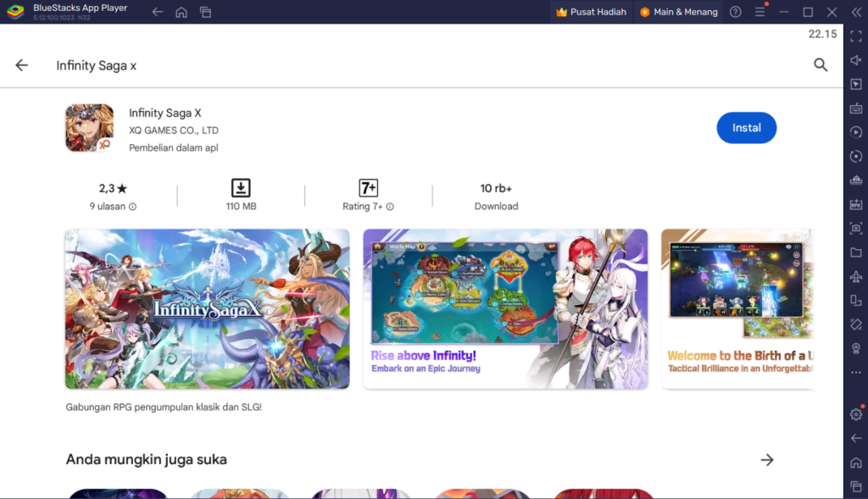
Task: Open the media manager folder icon
Action: tap(855, 252)
